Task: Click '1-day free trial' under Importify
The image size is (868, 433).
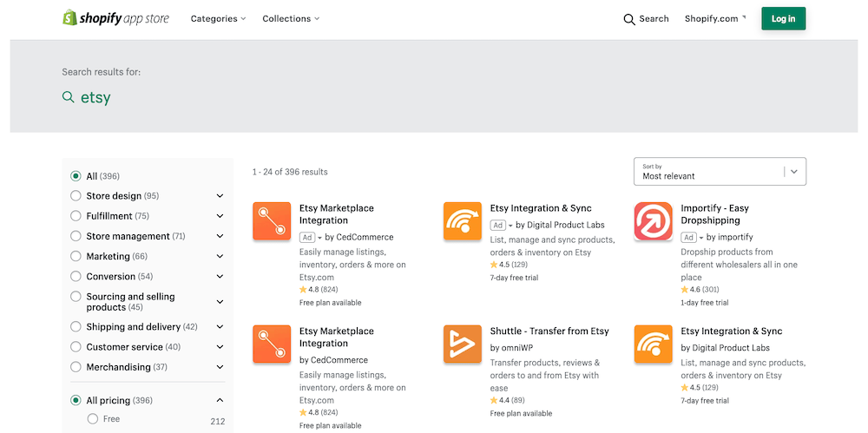Action: point(705,302)
